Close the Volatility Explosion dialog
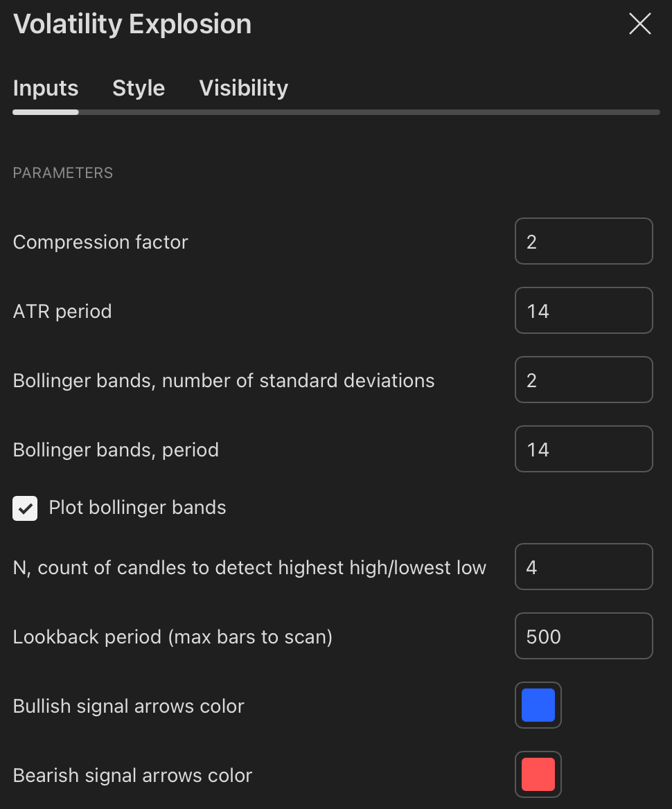The height and width of the screenshot is (809, 672). tap(639, 24)
